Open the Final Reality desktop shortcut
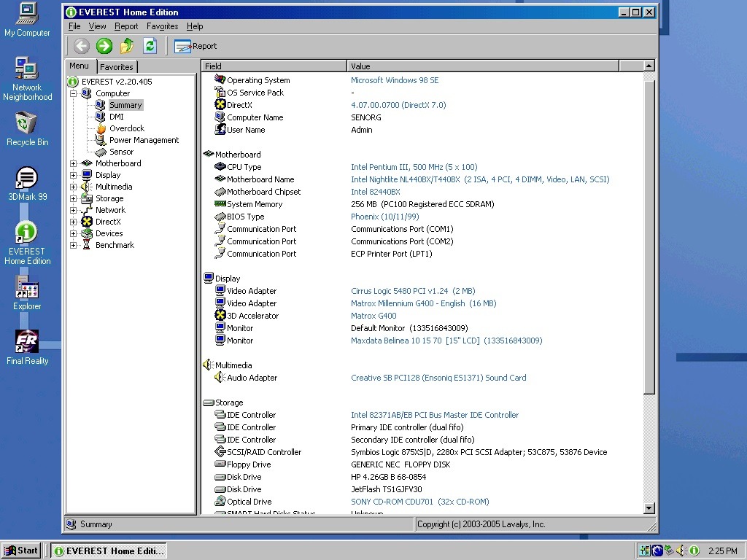Viewport: 747px width, 560px height. pos(27,348)
